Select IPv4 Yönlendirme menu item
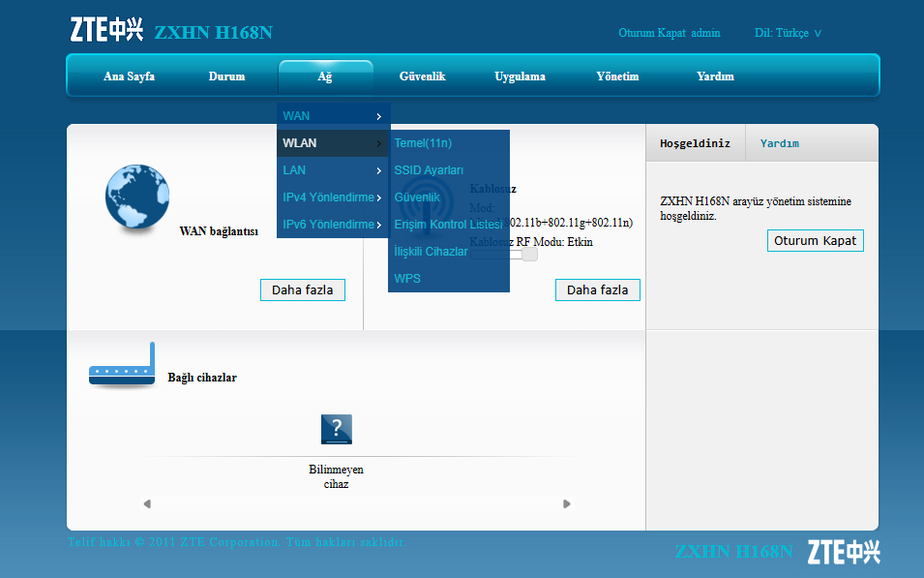 coord(333,198)
